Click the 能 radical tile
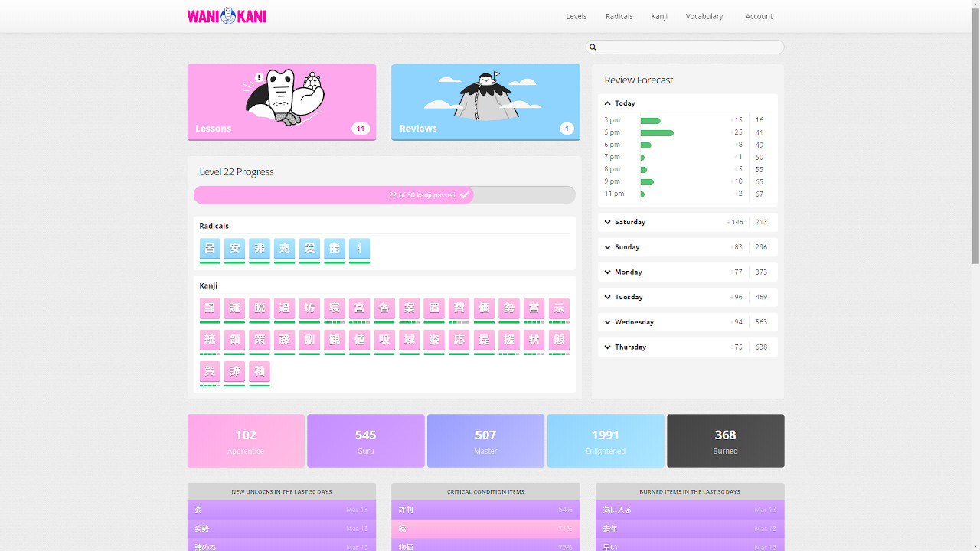Screen dimensions: 980x551 point(334,249)
